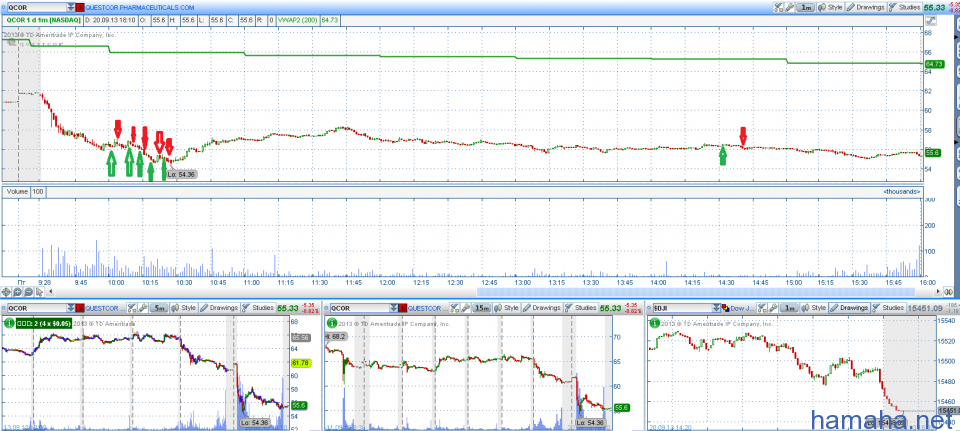Open Style menu on the $DJI chart
The height and width of the screenshot is (431, 960).
tap(813, 308)
